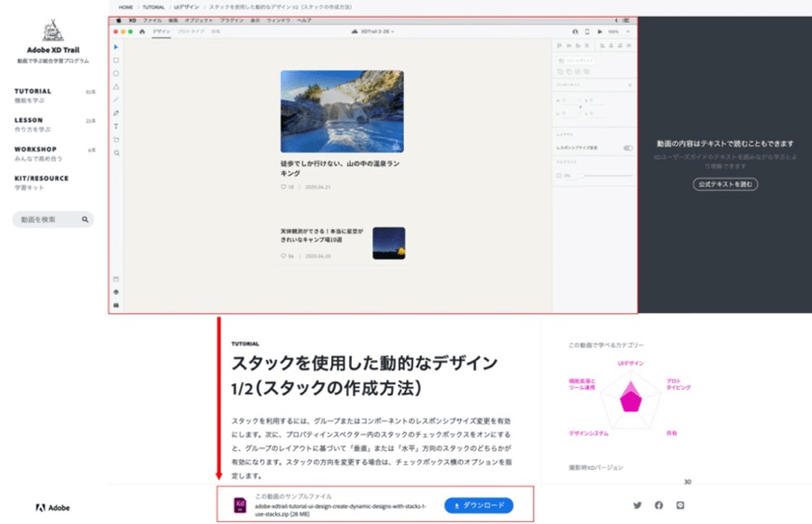Switch to the 共有 tab
Viewport: 812px width, 524px height.
(x=216, y=32)
